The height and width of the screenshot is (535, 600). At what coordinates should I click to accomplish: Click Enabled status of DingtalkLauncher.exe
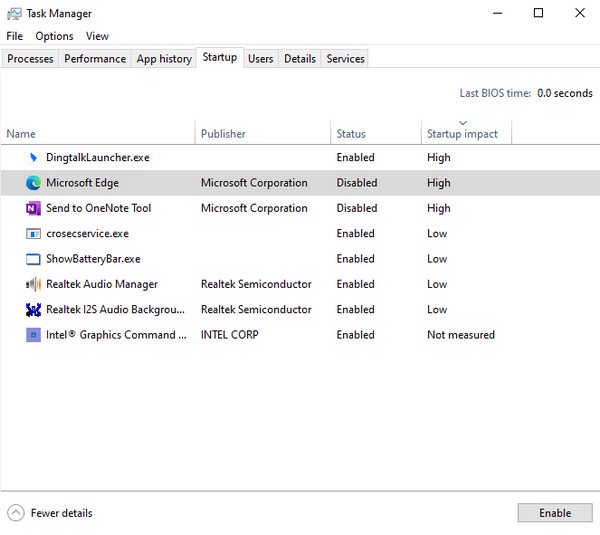click(355, 158)
